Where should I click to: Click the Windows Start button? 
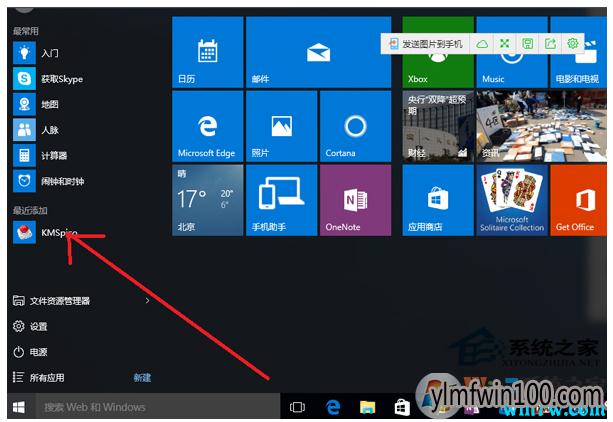click(x=19, y=407)
